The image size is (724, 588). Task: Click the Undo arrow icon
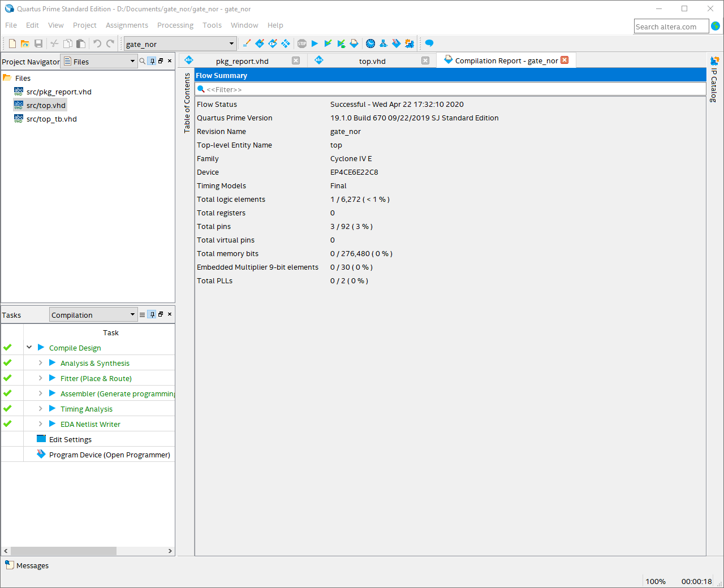[97, 44]
